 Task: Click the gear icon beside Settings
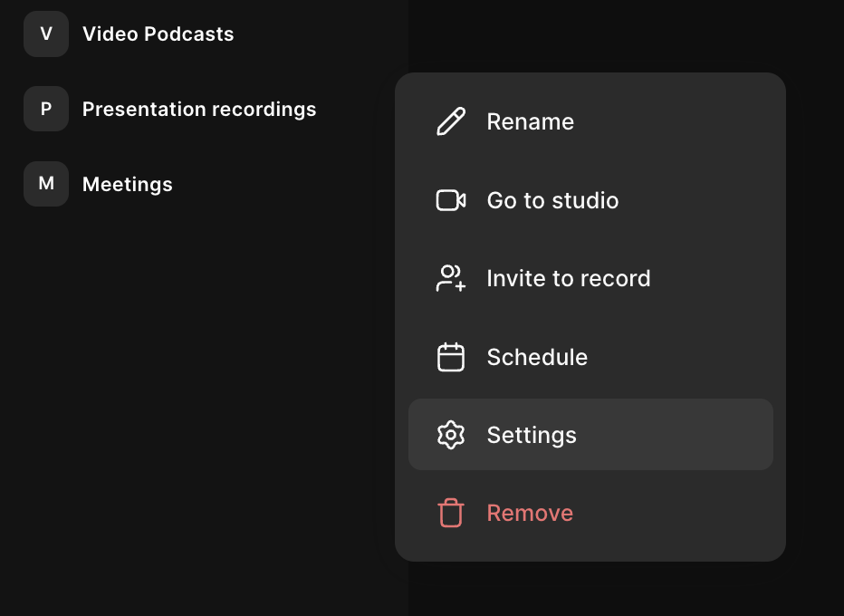451,435
